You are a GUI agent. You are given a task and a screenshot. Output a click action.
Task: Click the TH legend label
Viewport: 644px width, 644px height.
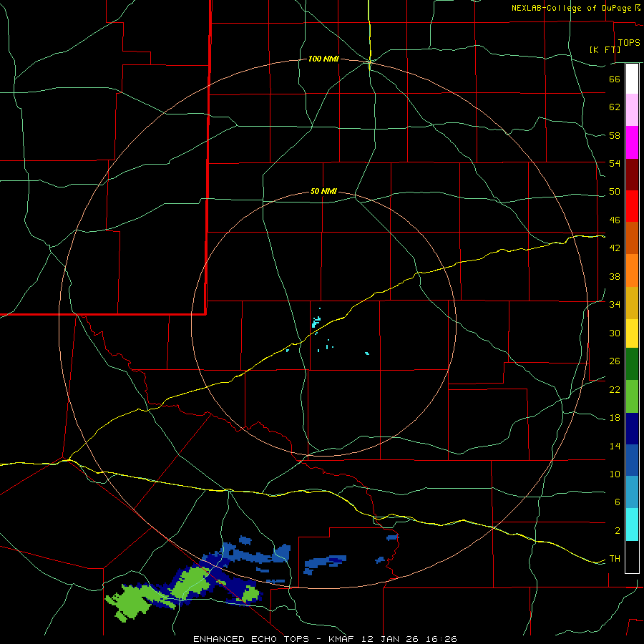tap(615, 559)
